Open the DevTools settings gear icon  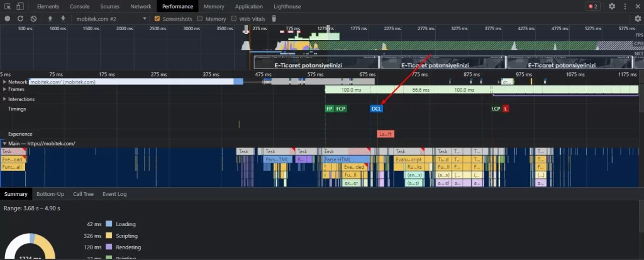click(612, 6)
